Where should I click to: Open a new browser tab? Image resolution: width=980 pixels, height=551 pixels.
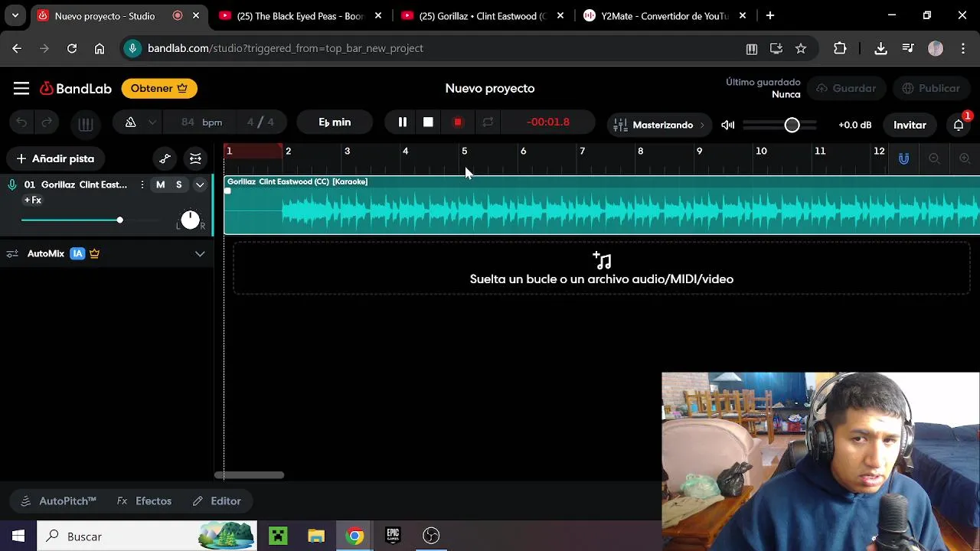(770, 15)
